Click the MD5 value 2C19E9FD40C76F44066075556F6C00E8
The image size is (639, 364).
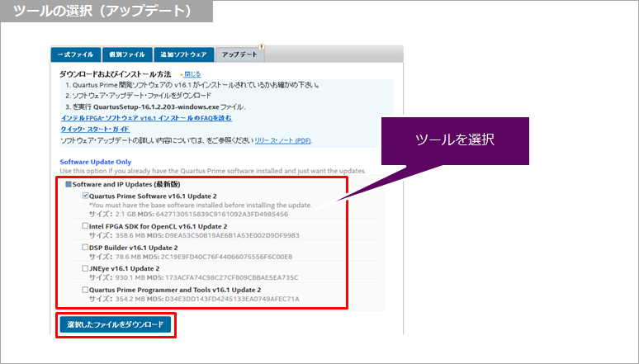[228, 257]
